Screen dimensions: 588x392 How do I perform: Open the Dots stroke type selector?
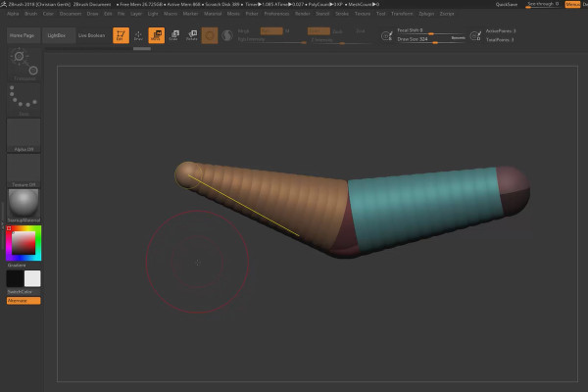(24, 100)
